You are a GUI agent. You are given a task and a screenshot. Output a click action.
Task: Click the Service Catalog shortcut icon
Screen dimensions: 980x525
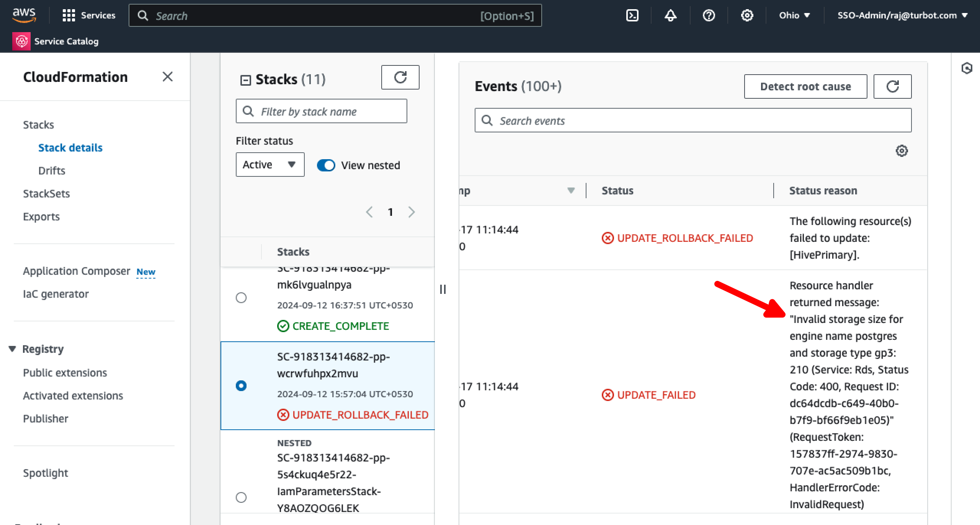click(21, 41)
